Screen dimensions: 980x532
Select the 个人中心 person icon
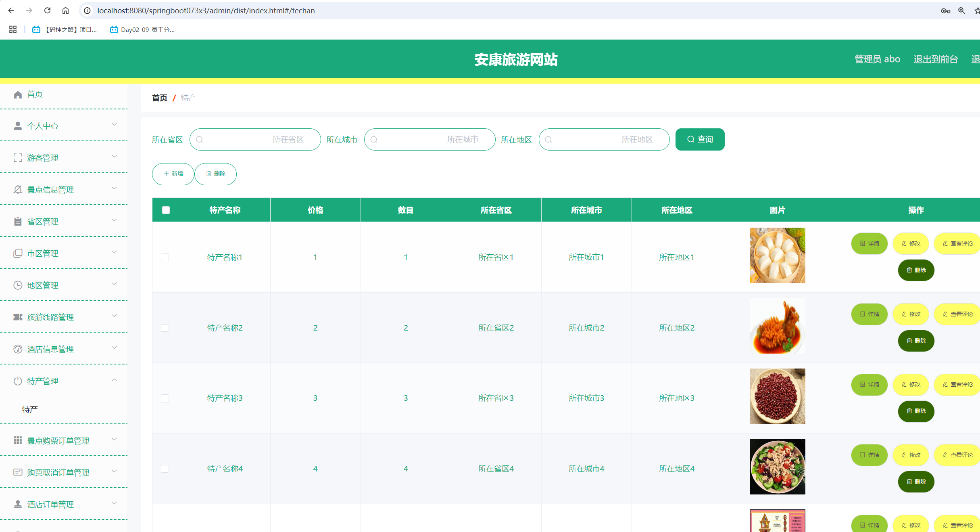click(18, 126)
